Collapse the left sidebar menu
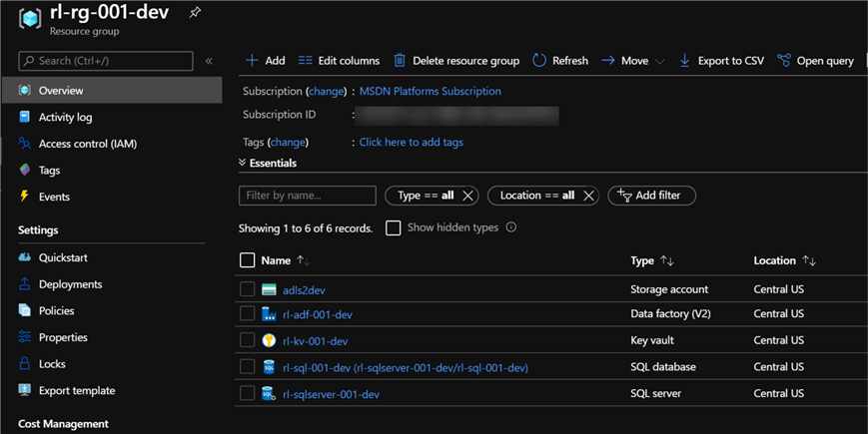 [209, 61]
